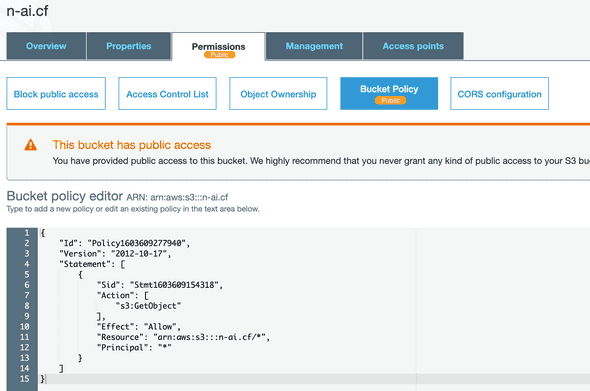Image resolution: width=590 pixels, height=391 pixels.
Task: Click the Public badge under Permissions tab
Action: 219,55
